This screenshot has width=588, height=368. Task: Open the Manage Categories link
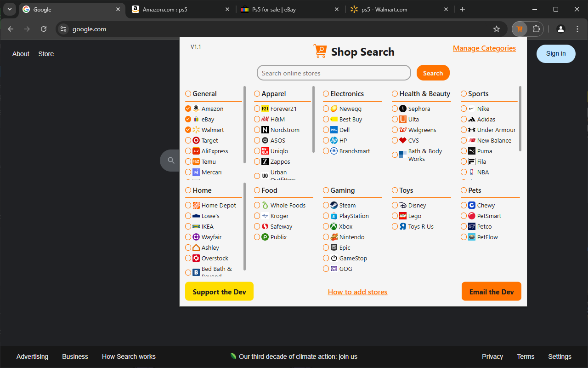click(484, 48)
